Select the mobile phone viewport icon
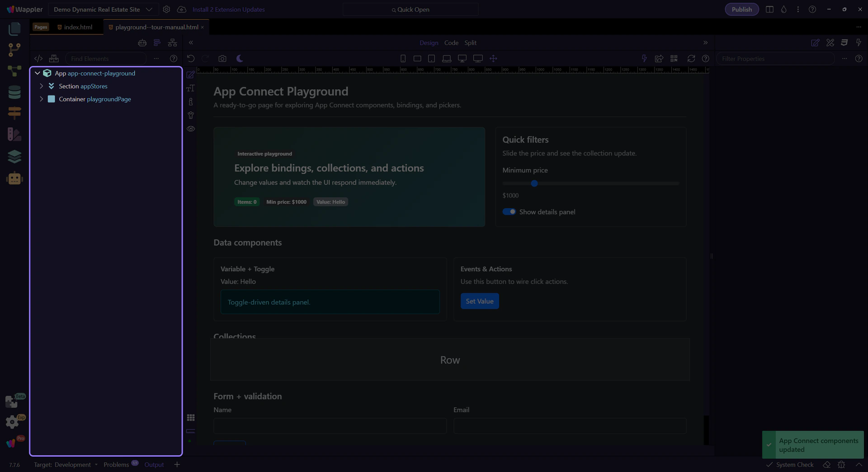 403,58
